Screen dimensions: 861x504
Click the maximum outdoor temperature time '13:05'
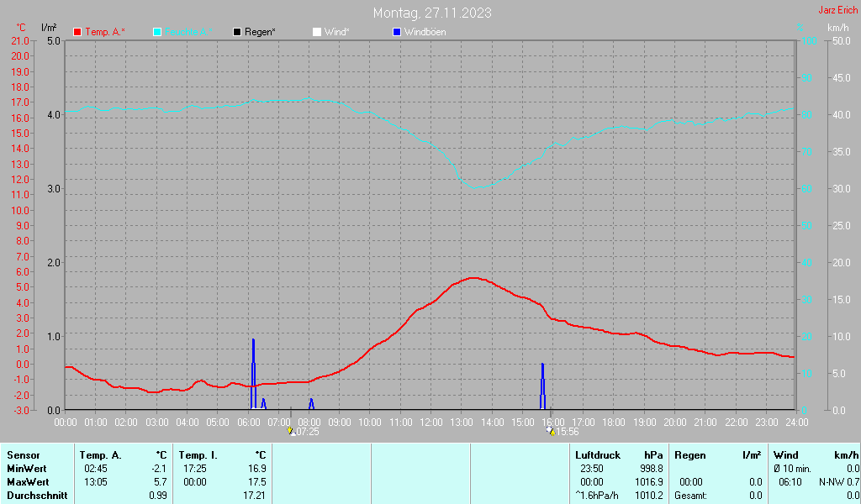(x=96, y=482)
